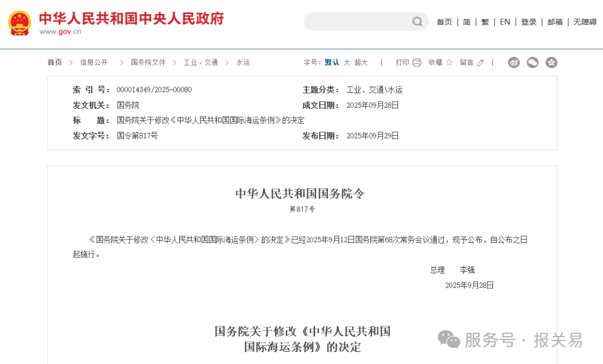Open the 邮箱 mailbox link
Image resolution: width=603 pixels, height=364 pixels.
[x=554, y=22]
